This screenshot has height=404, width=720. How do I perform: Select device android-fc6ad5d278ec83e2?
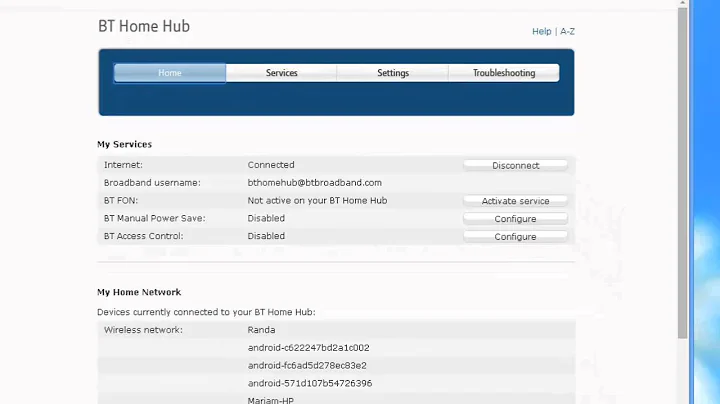pyautogui.click(x=307, y=365)
